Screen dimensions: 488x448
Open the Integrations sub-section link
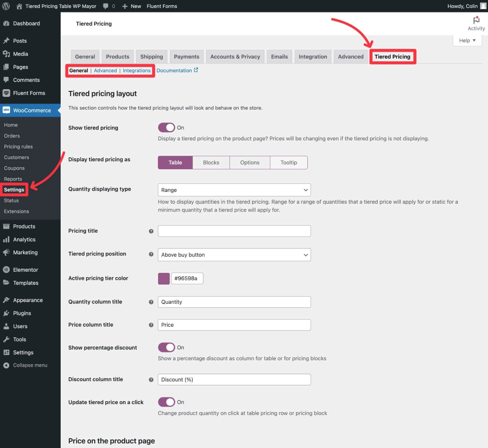click(137, 70)
